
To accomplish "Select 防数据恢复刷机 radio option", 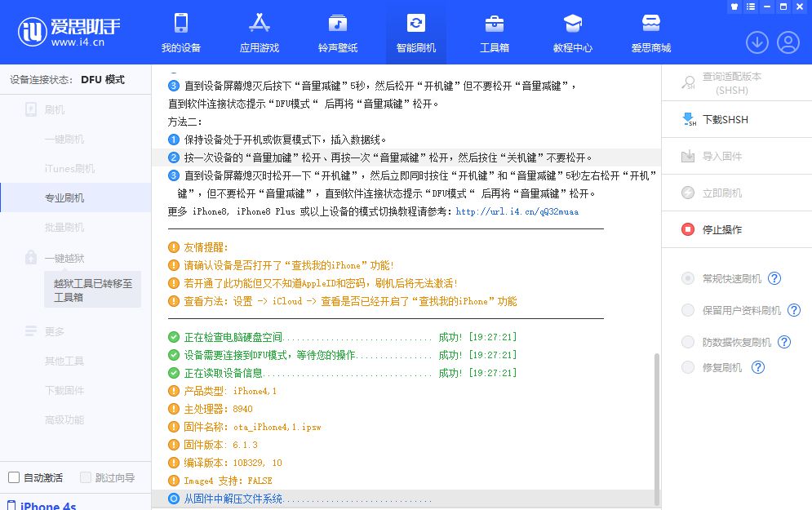I will 688,342.
